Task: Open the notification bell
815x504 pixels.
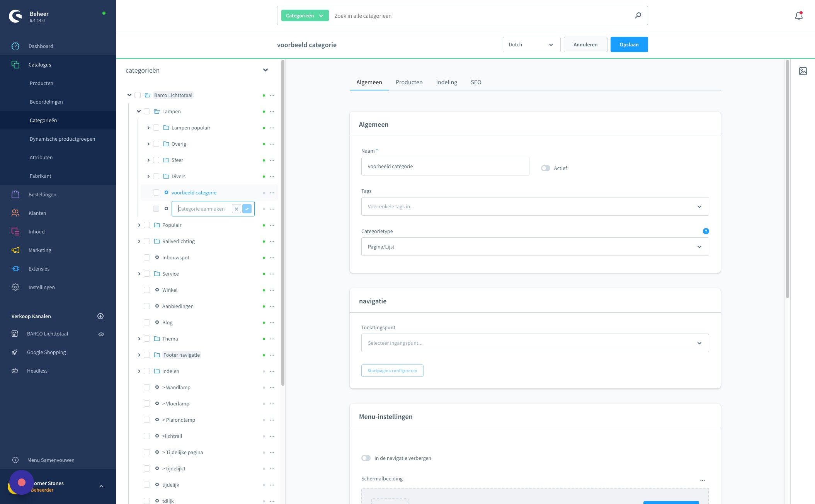Action: (x=798, y=15)
